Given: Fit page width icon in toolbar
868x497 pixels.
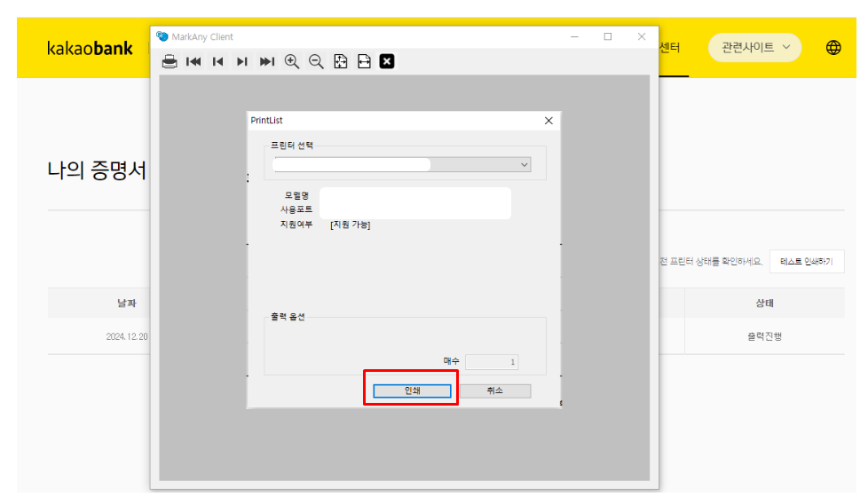Looking at the screenshot, I should click(364, 61).
